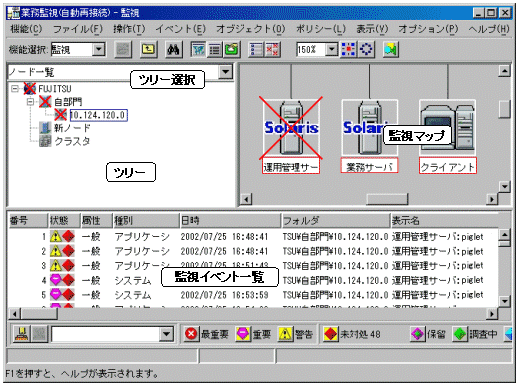519x386 pixels.
Task: Click the binoculars search icon in toolbar
Action: [x=173, y=50]
